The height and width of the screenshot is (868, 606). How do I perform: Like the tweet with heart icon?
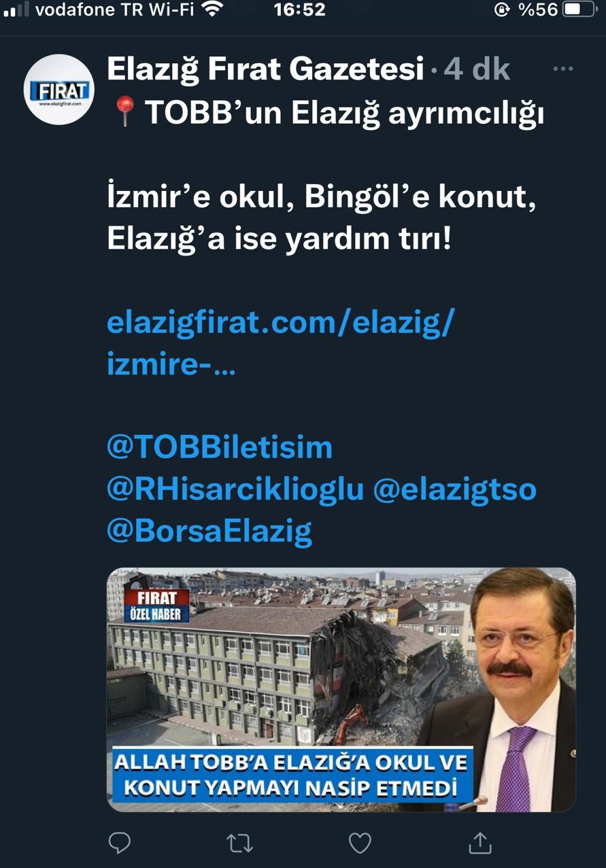coord(360,844)
